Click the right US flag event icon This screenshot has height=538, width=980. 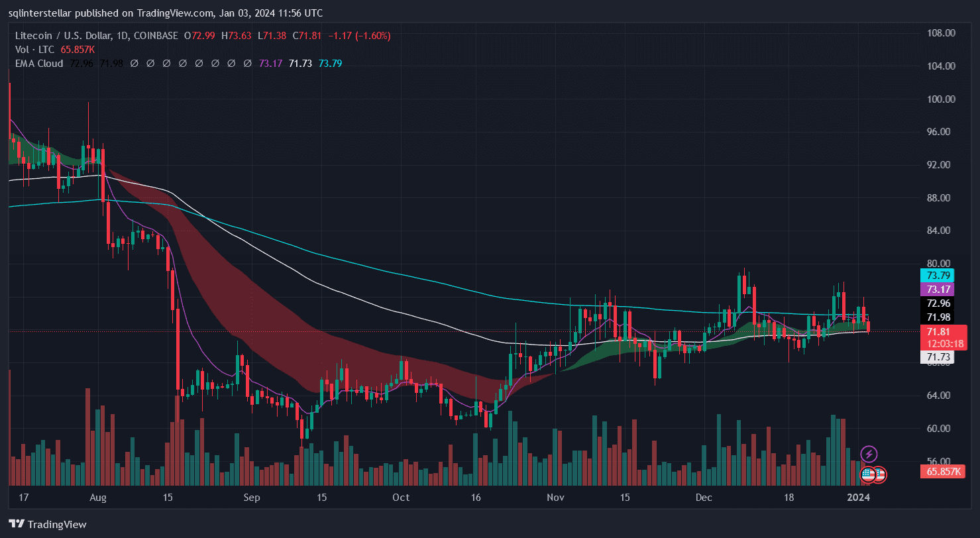(x=879, y=474)
